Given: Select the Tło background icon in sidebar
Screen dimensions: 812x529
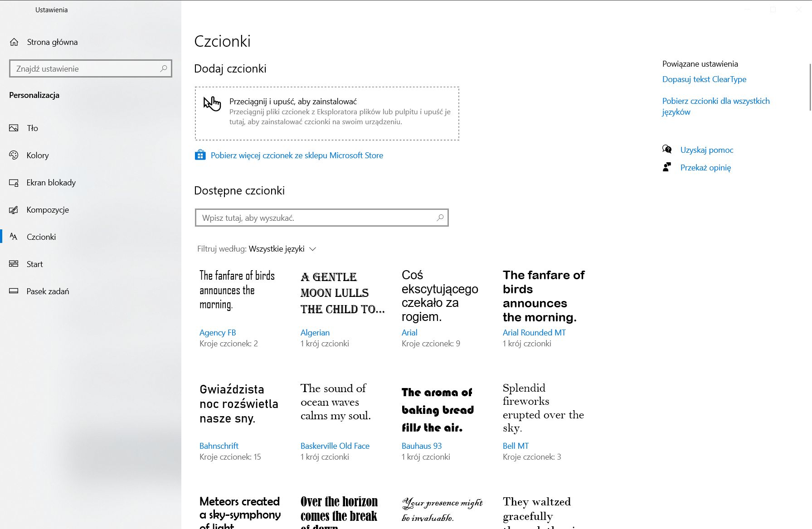Looking at the screenshot, I should tap(13, 128).
